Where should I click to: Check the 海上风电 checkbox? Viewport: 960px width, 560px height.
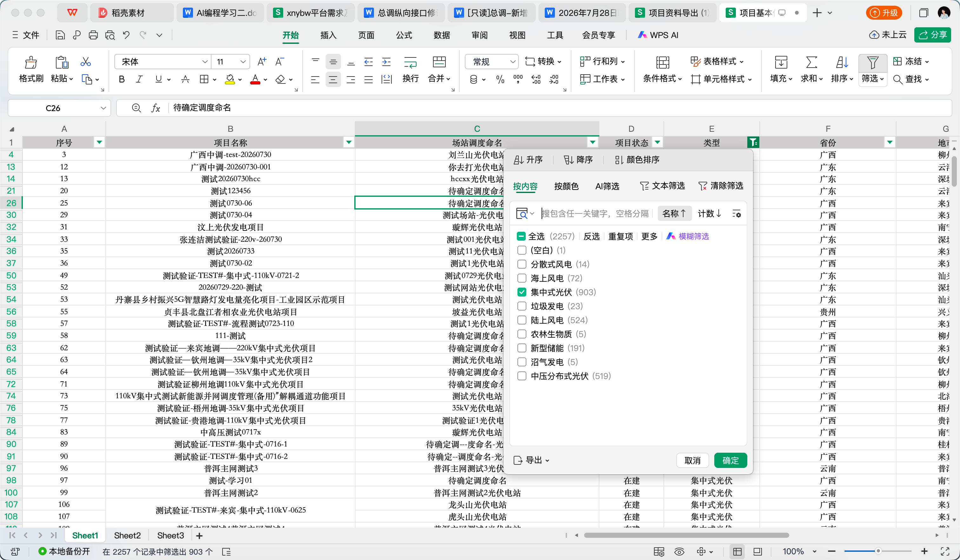pyautogui.click(x=522, y=278)
